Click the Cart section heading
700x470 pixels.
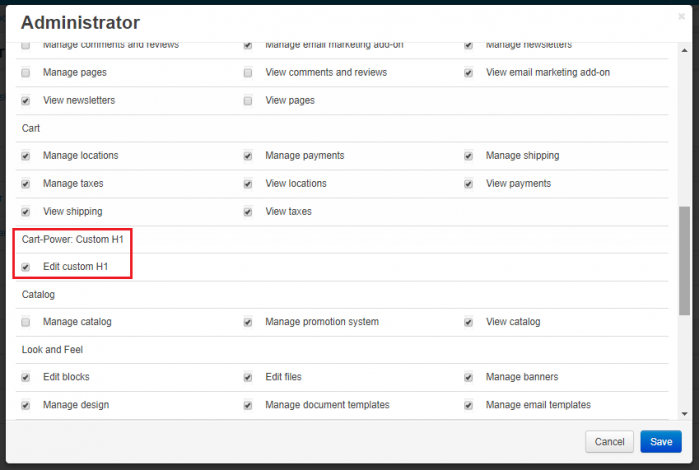click(31, 128)
